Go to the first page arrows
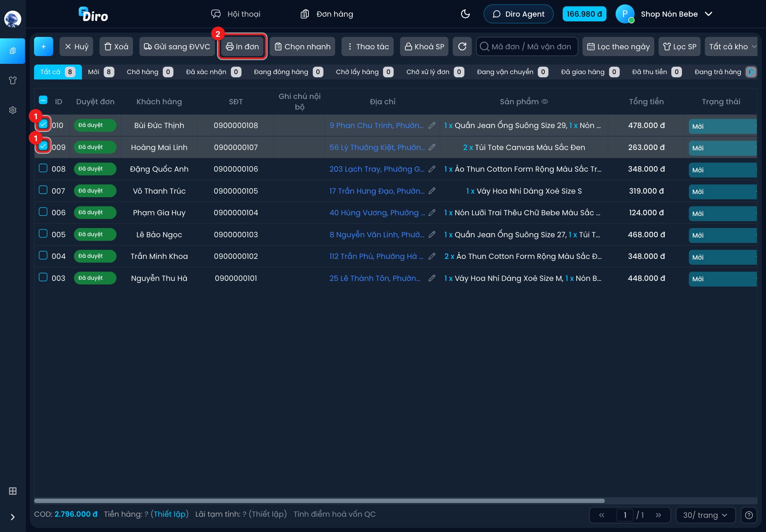 [602, 515]
